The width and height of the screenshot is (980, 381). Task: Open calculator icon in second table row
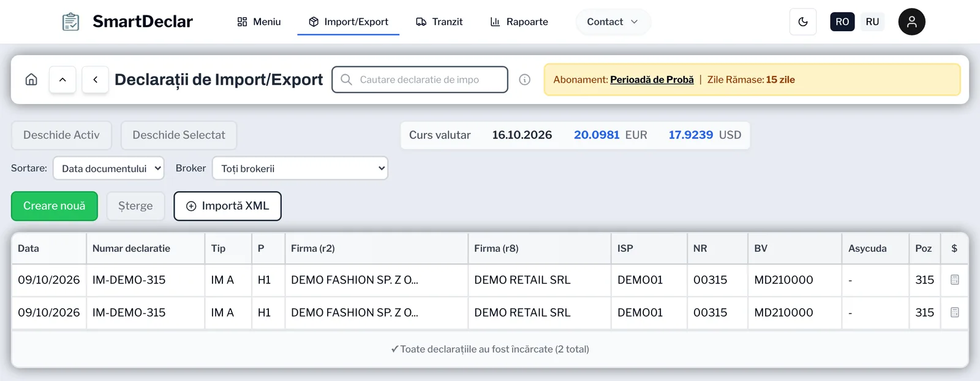click(x=955, y=312)
